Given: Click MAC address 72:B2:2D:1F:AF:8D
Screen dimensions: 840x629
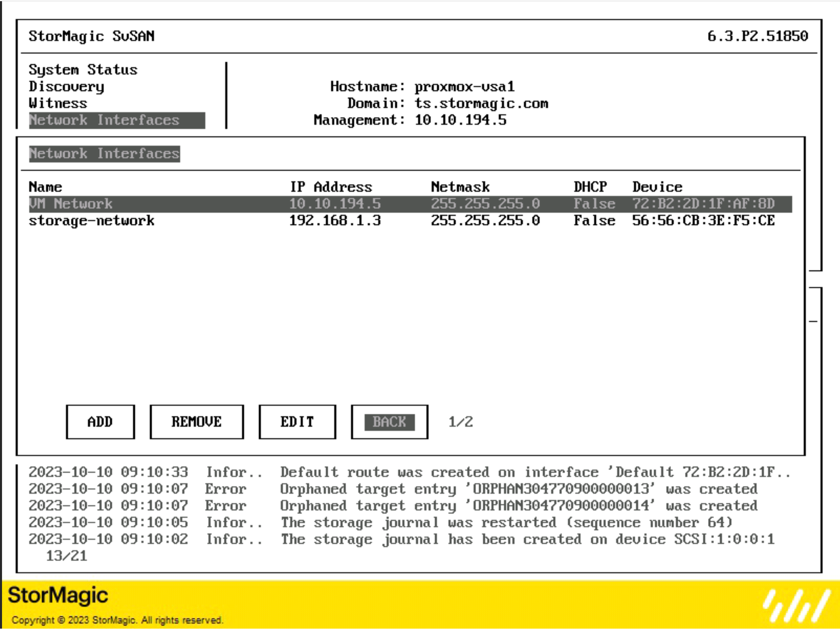Looking at the screenshot, I should click(x=704, y=204).
